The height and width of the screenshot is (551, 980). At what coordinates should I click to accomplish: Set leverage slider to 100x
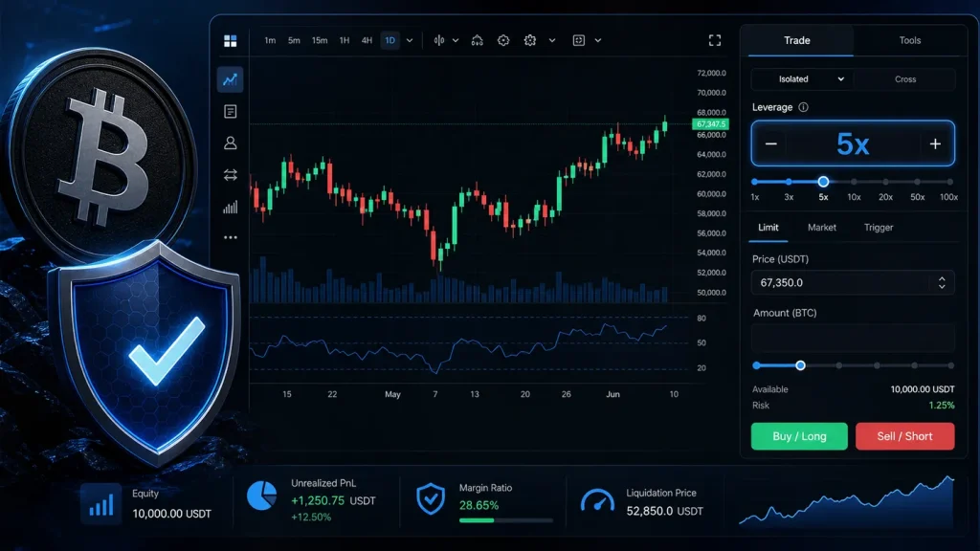950,182
